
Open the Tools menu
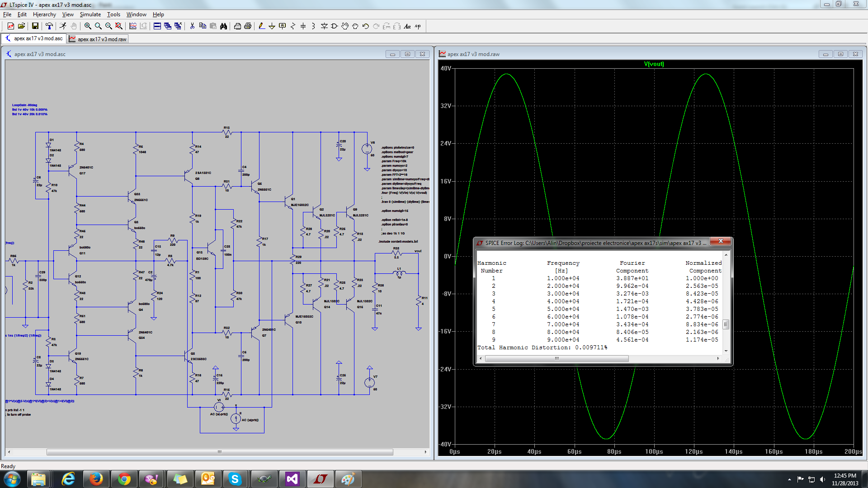[113, 14]
